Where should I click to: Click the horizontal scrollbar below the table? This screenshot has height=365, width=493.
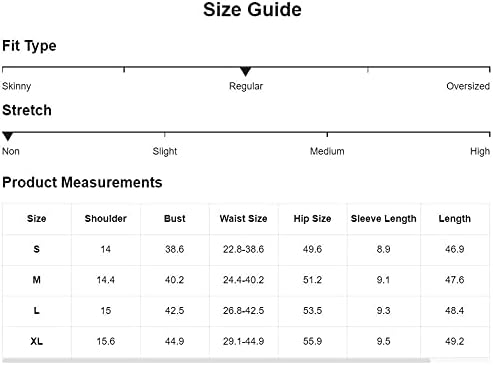tap(216, 361)
